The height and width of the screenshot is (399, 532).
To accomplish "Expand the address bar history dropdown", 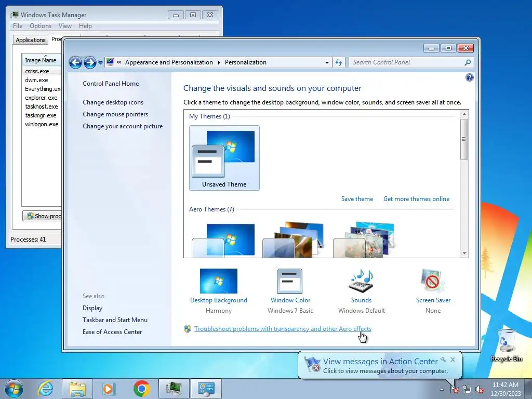I will coord(327,62).
